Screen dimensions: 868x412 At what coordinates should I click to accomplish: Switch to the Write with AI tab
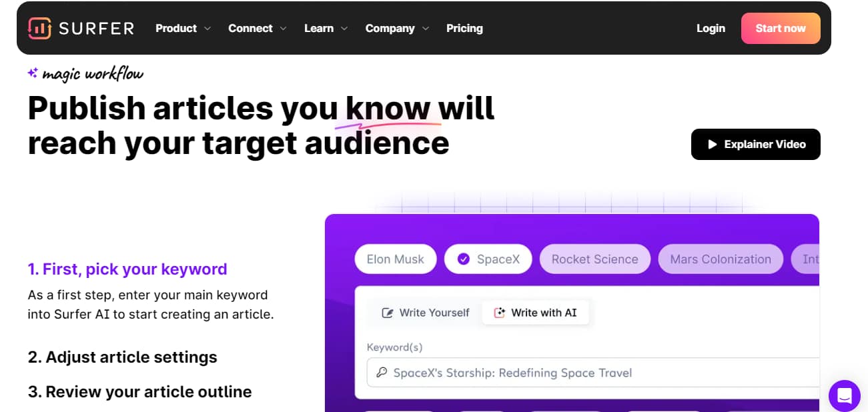536,312
